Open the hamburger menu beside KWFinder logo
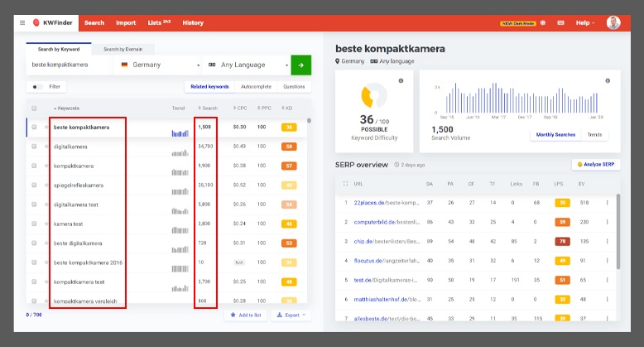The height and width of the screenshot is (347, 644). [x=22, y=22]
